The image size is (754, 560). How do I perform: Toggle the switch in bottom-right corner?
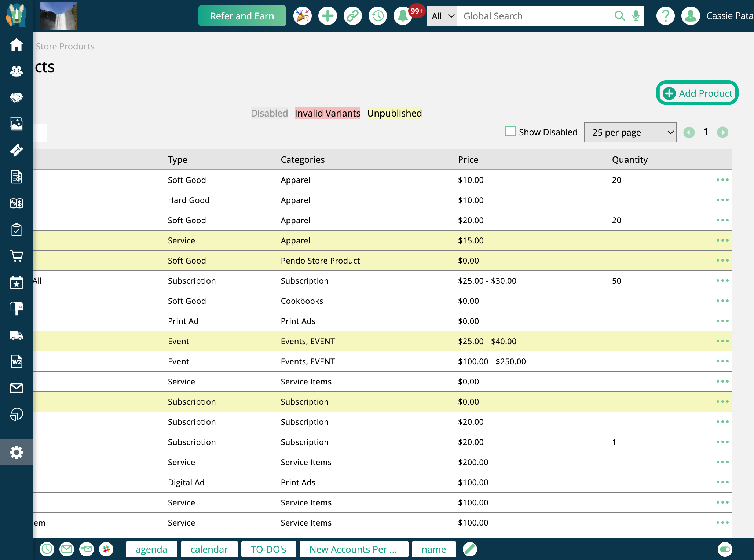point(725,549)
